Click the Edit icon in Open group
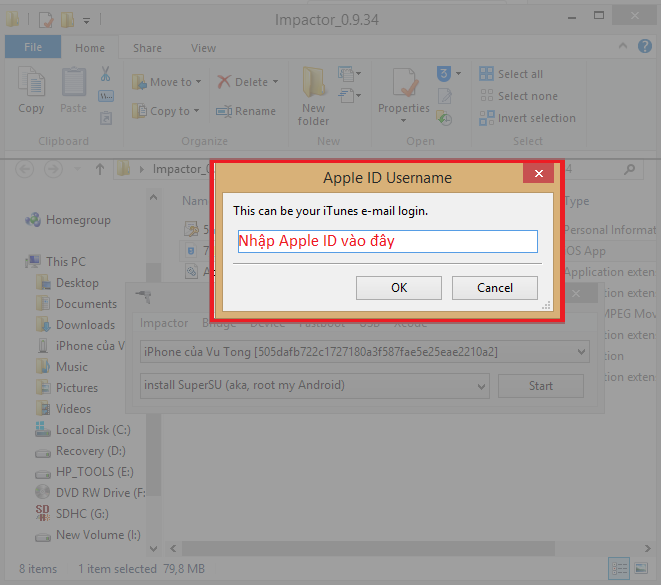This screenshot has height=585, width=661. coord(444,96)
